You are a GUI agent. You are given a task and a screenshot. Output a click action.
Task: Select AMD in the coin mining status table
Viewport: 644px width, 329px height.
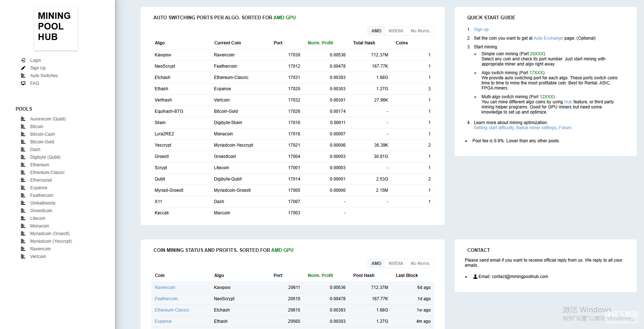pyautogui.click(x=376, y=263)
